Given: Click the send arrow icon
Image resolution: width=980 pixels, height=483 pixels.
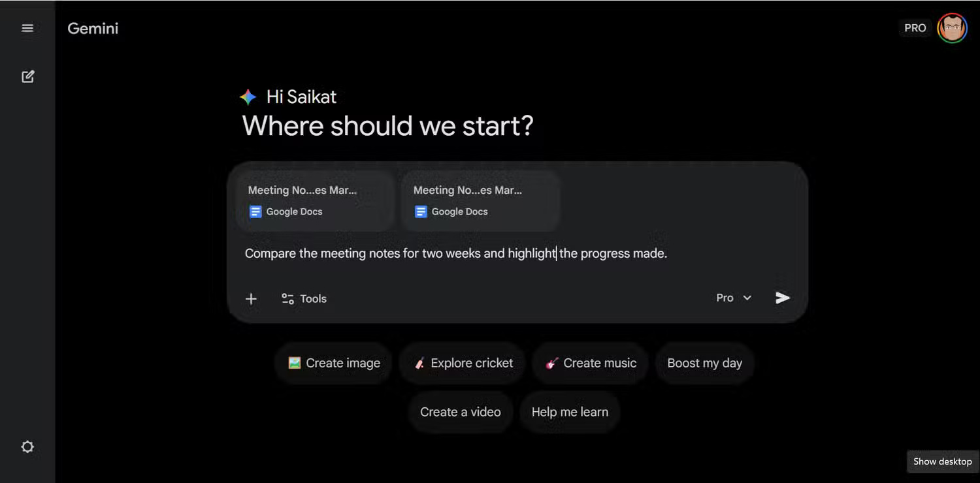Looking at the screenshot, I should (x=782, y=298).
